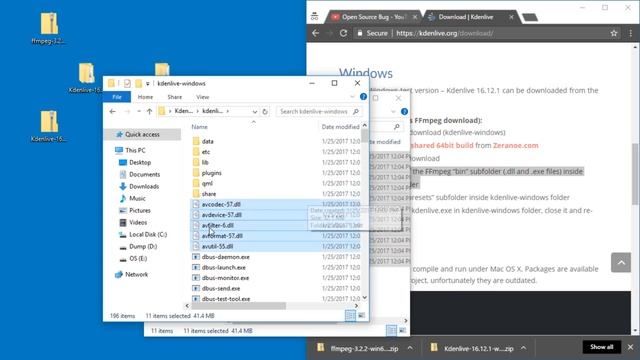Open ffmpeg-3.2.2 download options caret

click(410, 348)
